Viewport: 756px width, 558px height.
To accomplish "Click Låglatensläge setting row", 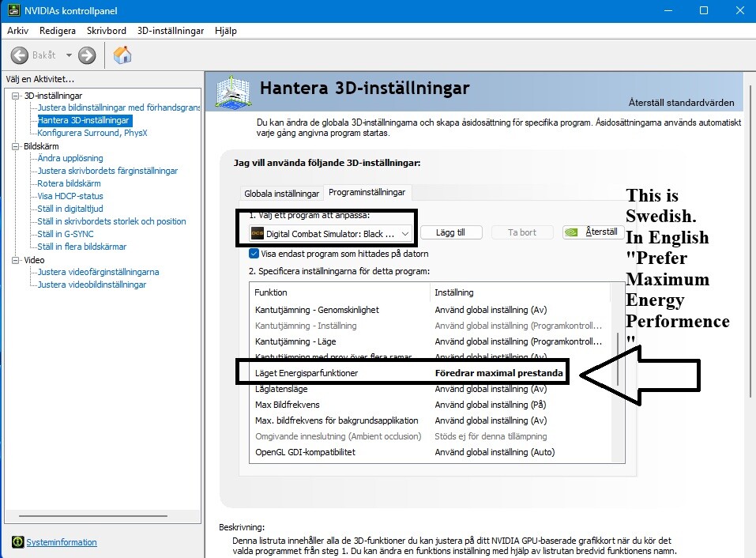I will click(x=430, y=389).
